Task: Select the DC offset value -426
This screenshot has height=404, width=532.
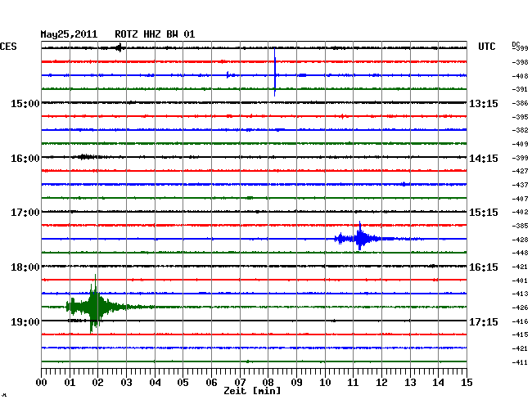Action: (520, 307)
